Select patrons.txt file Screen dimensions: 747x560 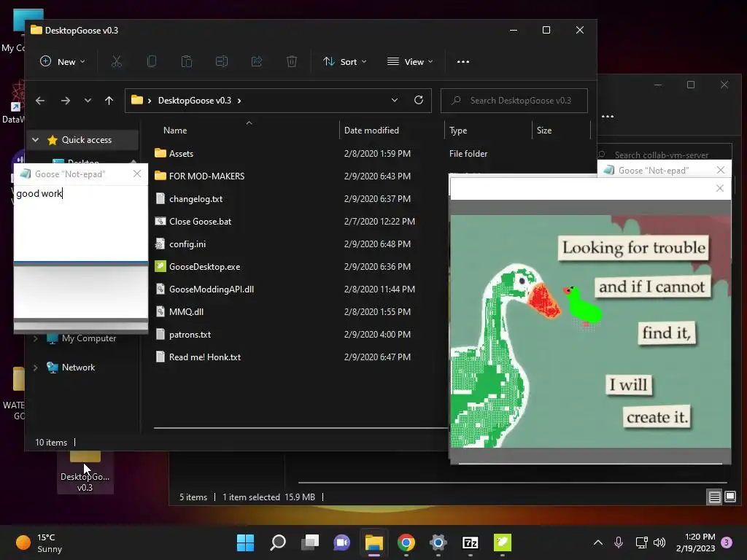point(190,335)
